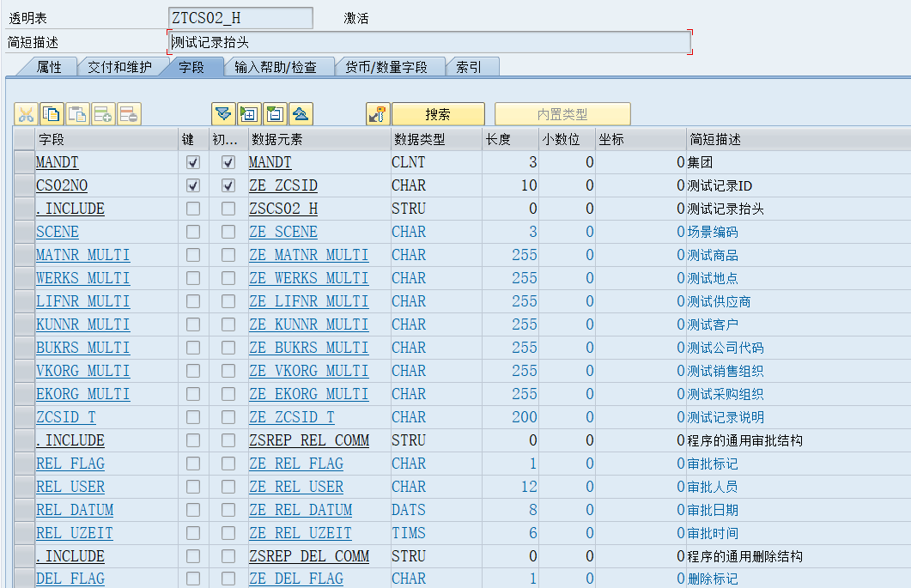Image resolution: width=911 pixels, height=588 pixels.
Task: Select the row header of the REL_DATUM row
Action: 24,510
